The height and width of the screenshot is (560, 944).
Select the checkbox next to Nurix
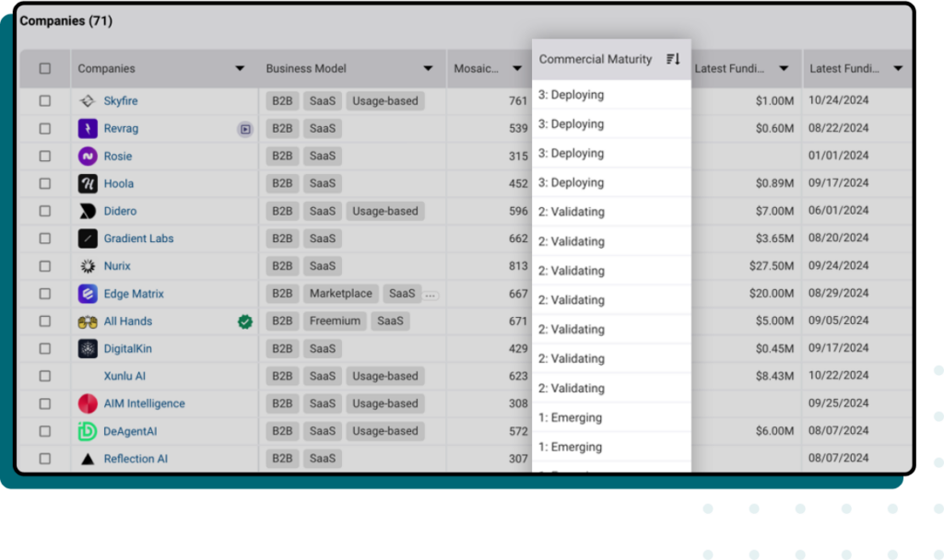[x=45, y=266]
